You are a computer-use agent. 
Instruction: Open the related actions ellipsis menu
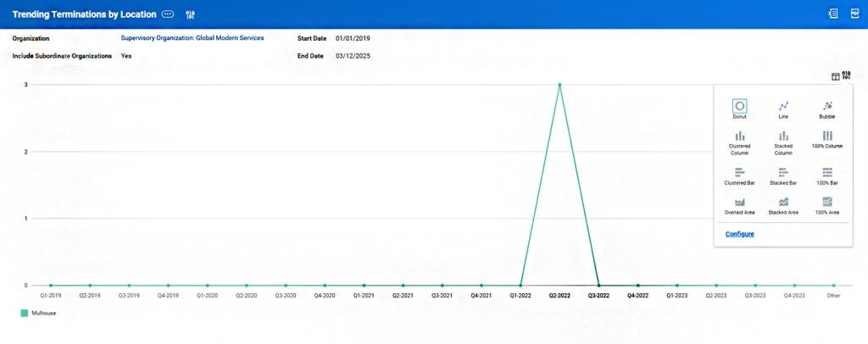click(x=168, y=14)
